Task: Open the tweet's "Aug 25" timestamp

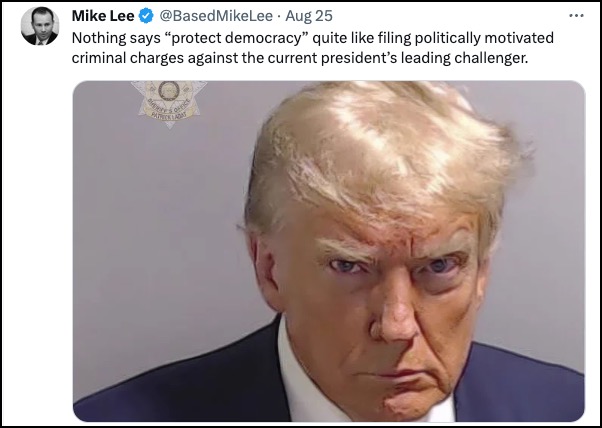Action: [309, 16]
